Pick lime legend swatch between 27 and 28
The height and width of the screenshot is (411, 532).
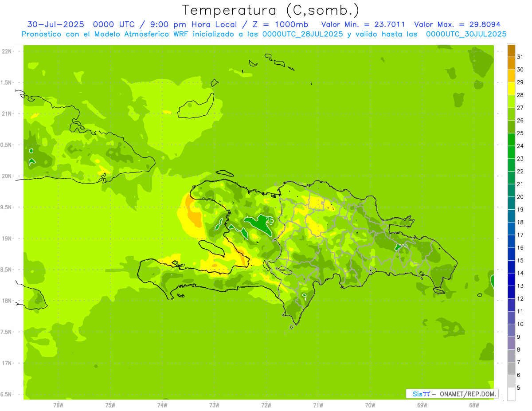511,101
